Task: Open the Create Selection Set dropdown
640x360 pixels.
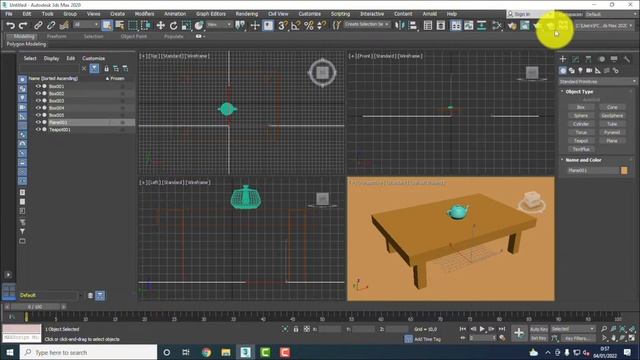Action: (367, 24)
